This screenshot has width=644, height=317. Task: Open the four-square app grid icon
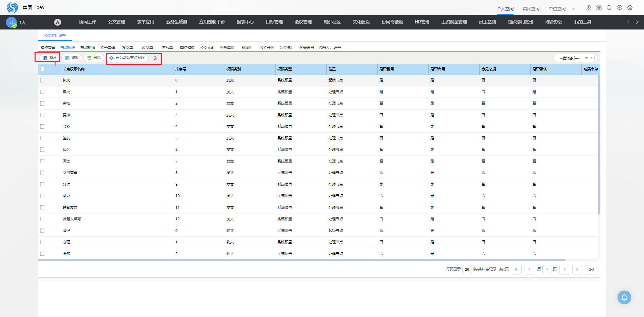coord(599,8)
